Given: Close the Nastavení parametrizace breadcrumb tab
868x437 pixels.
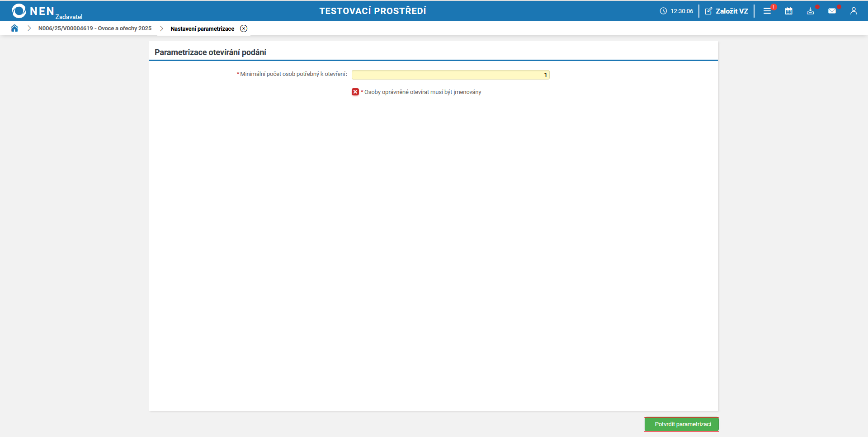Looking at the screenshot, I should (x=244, y=28).
